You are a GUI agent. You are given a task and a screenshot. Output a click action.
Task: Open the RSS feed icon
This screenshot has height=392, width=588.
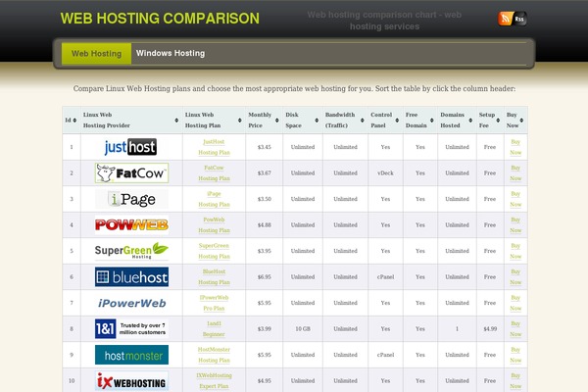click(513, 19)
